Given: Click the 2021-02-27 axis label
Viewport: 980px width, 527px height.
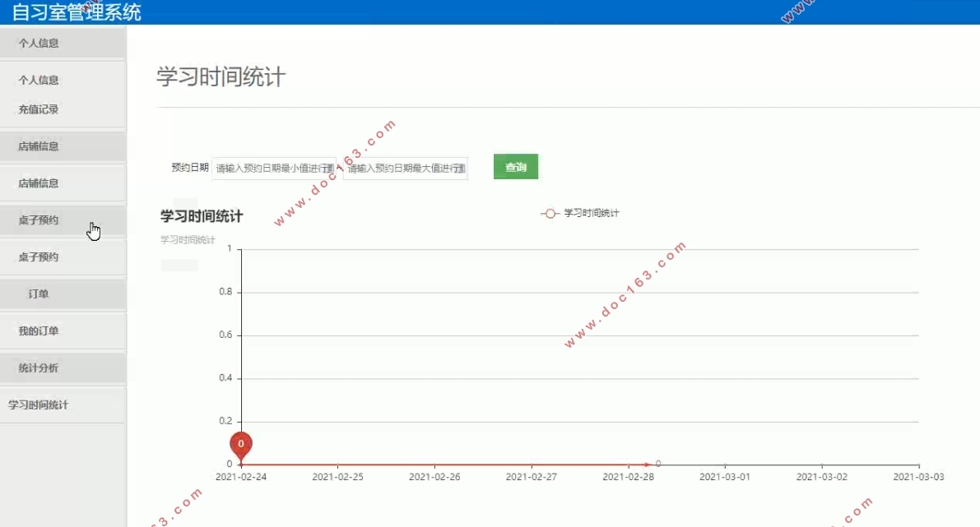Looking at the screenshot, I should [x=532, y=476].
